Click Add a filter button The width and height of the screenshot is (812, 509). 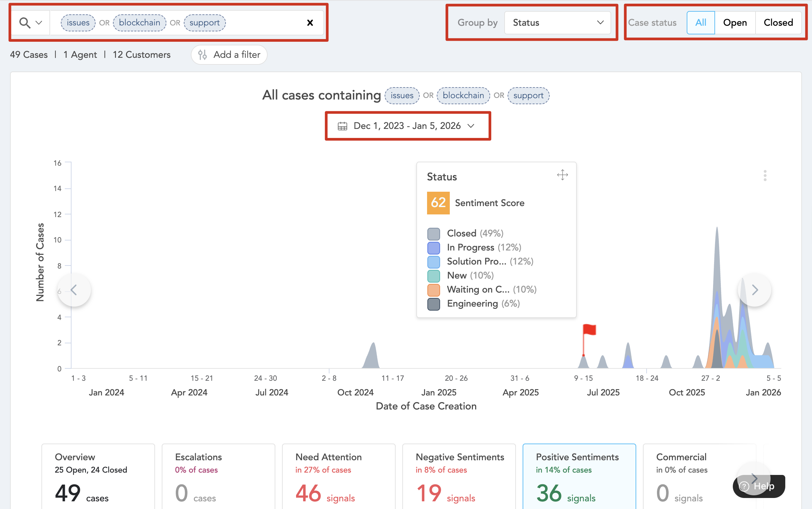pyautogui.click(x=229, y=54)
